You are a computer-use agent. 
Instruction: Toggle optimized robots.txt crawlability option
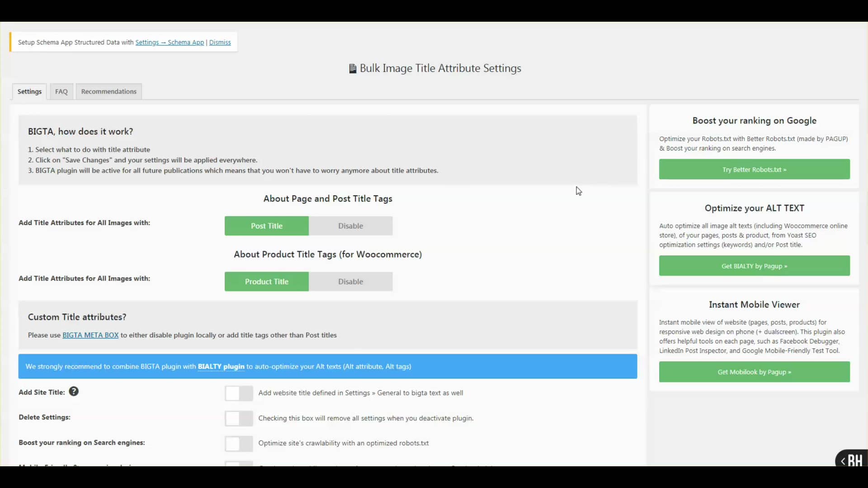click(239, 443)
